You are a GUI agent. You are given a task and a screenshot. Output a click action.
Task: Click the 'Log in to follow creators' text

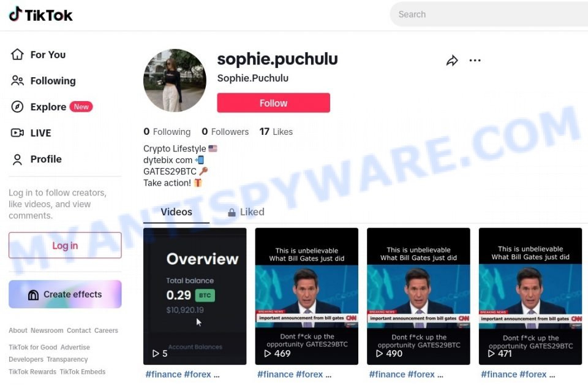(58, 204)
